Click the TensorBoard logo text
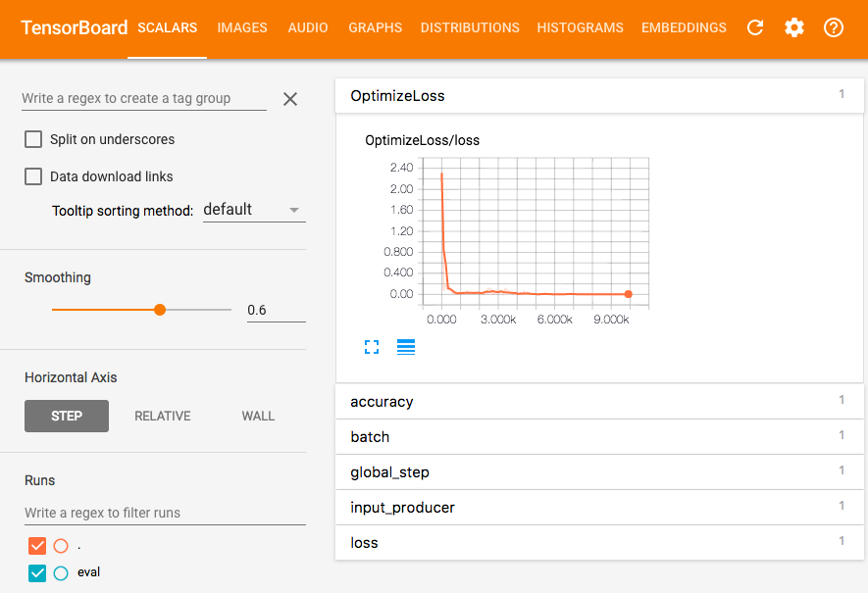 (75, 27)
